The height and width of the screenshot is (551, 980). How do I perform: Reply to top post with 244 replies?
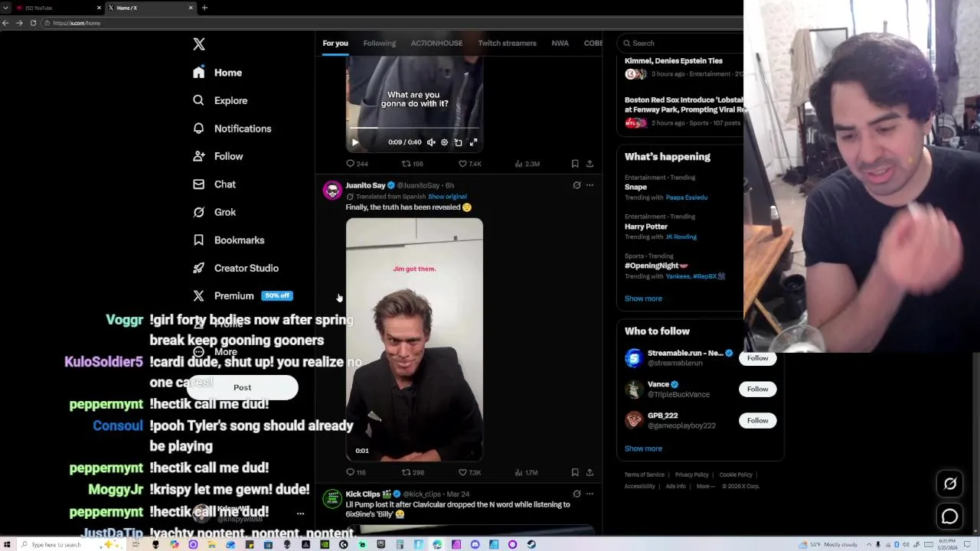coord(357,164)
